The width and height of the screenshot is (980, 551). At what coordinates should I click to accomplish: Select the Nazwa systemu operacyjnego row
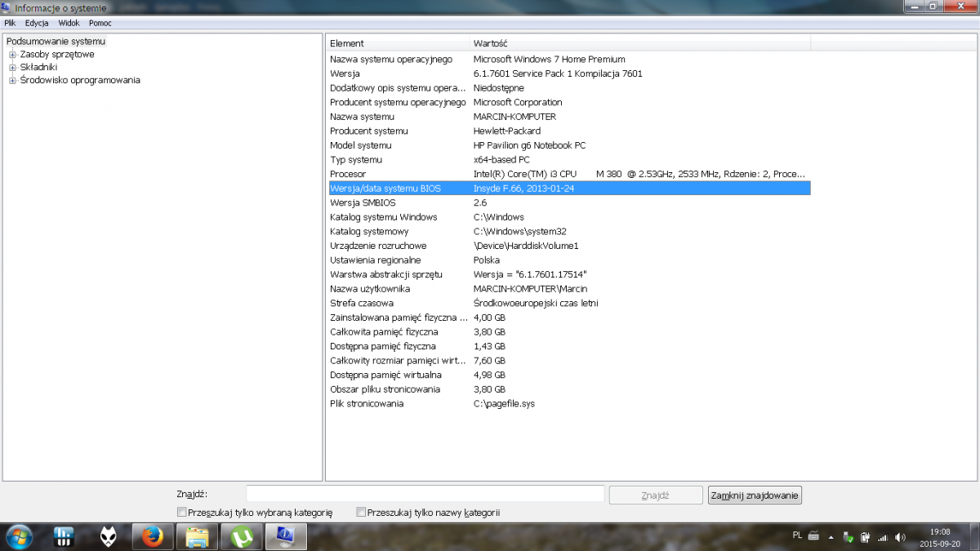pos(568,60)
